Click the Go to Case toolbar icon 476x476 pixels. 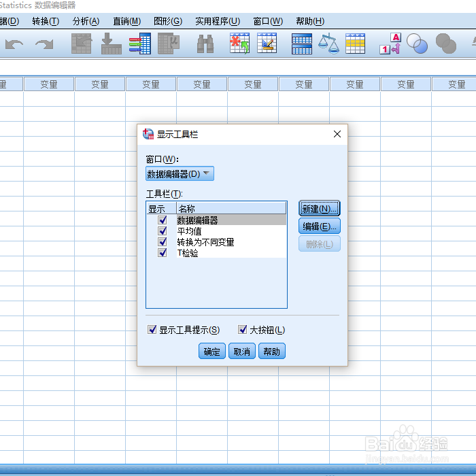82,44
